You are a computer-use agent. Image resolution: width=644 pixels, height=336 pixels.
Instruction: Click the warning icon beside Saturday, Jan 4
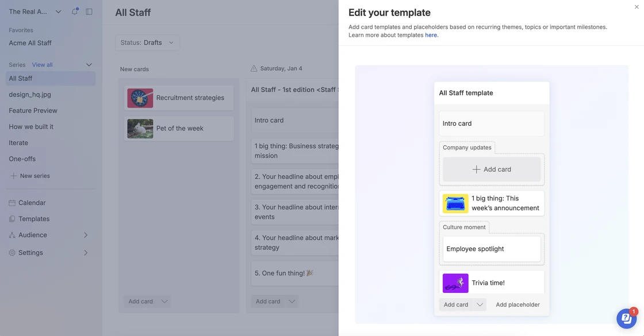(254, 68)
